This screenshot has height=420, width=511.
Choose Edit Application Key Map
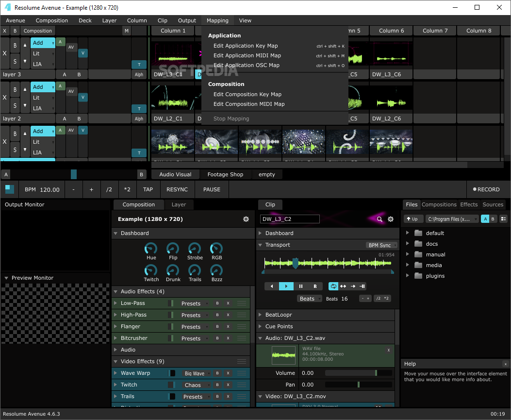[x=275, y=46]
